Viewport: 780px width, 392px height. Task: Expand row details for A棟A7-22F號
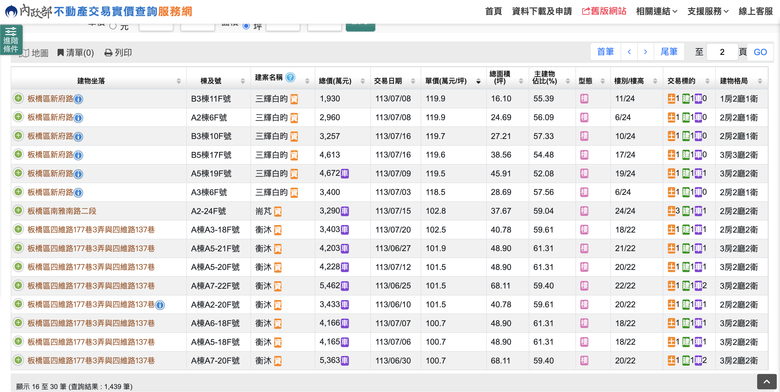[x=18, y=286]
